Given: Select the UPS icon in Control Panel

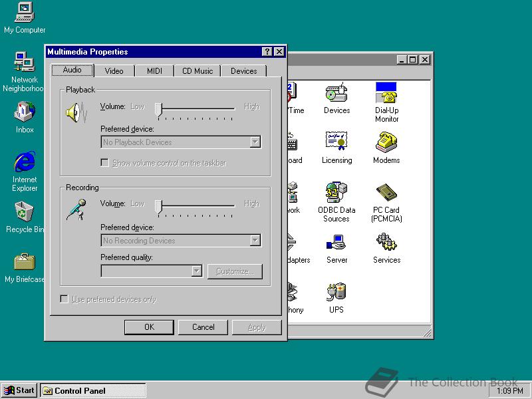Looking at the screenshot, I should pos(336,298).
